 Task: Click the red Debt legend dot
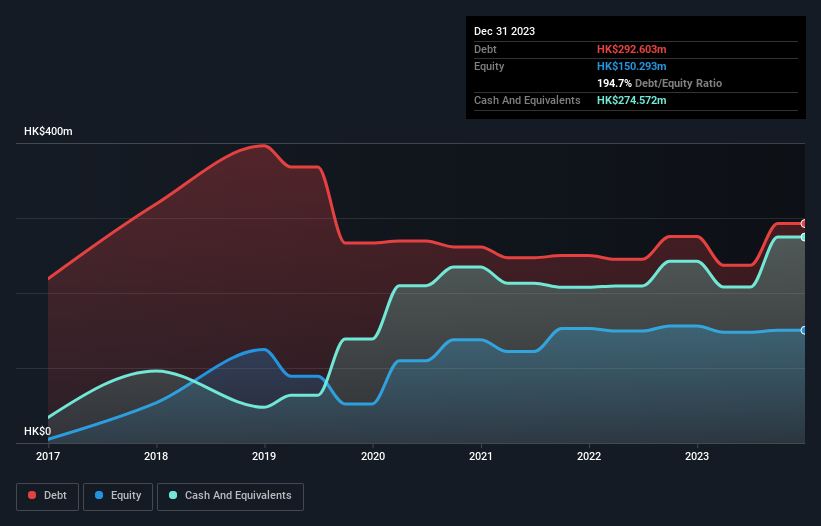click(x=32, y=495)
